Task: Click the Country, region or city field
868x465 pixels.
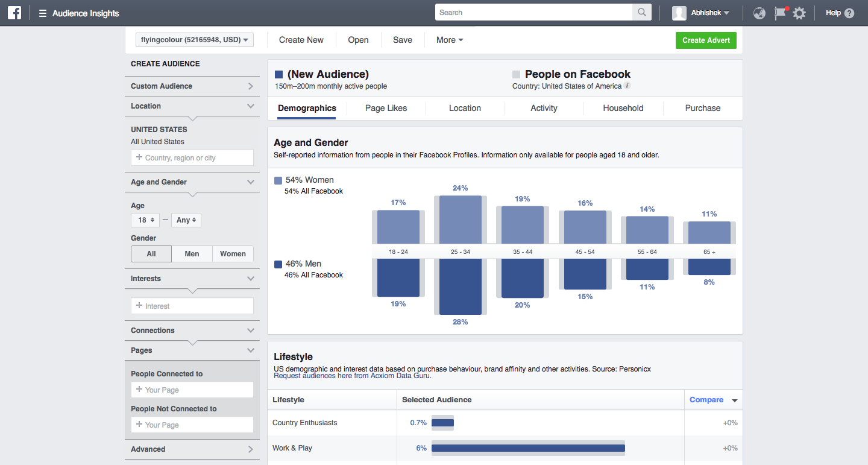Action: (x=192, y=158)
